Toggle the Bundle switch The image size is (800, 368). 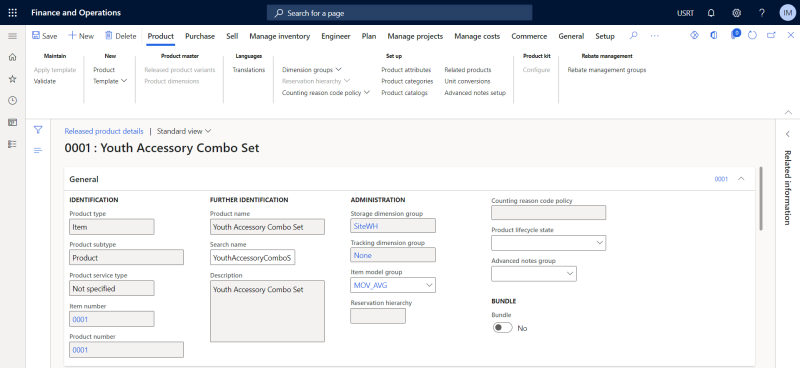coord(503,328)
